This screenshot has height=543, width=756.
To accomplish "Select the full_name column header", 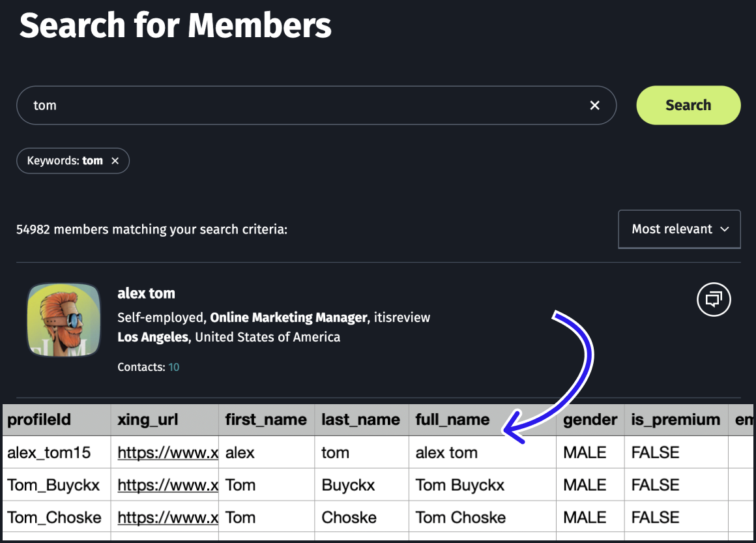I will tap(452, 420).
